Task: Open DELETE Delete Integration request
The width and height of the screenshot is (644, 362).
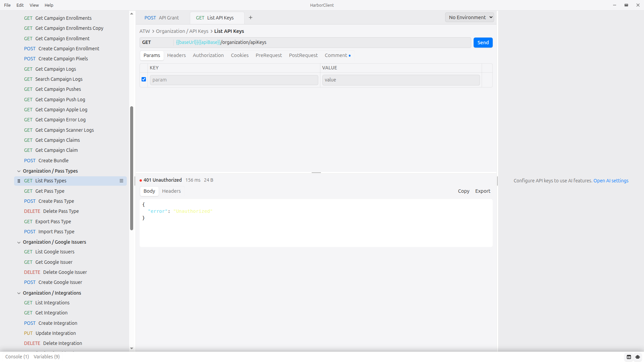Action: (x=53, y=343)
